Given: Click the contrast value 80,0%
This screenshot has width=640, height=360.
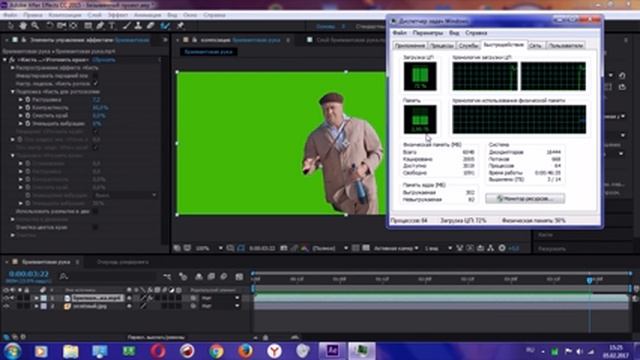Looking at the screenshot, I should click(x=100, y=108).
